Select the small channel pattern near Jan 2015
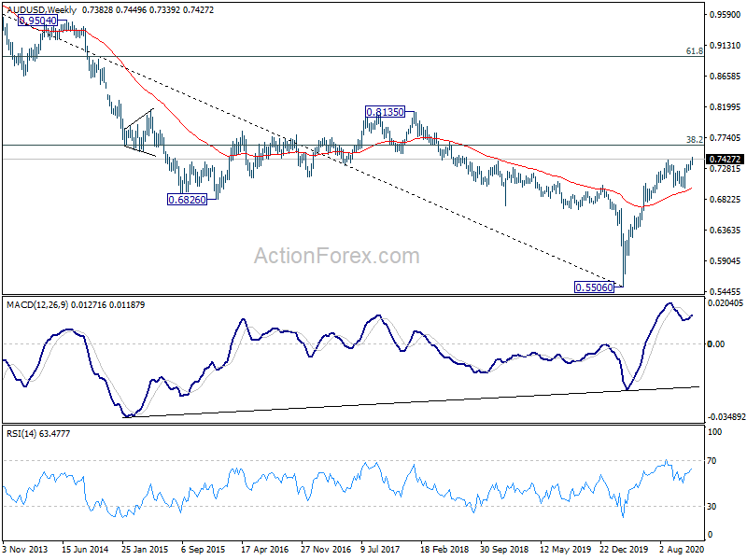Image resolution: width=747 pixels, height=560 pixels. [x=139, y=133]
